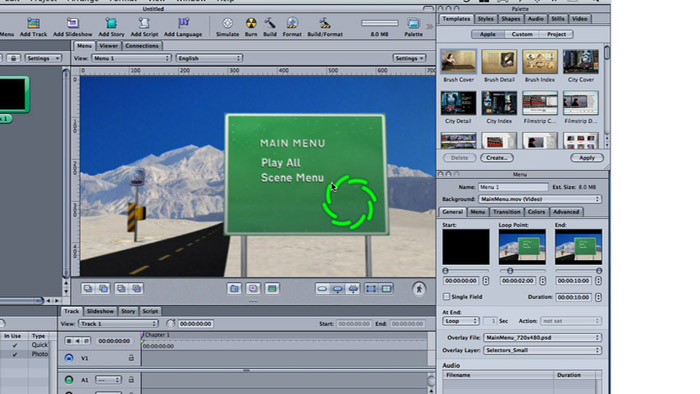Enable the Single Field checkbox

[446, 297]
